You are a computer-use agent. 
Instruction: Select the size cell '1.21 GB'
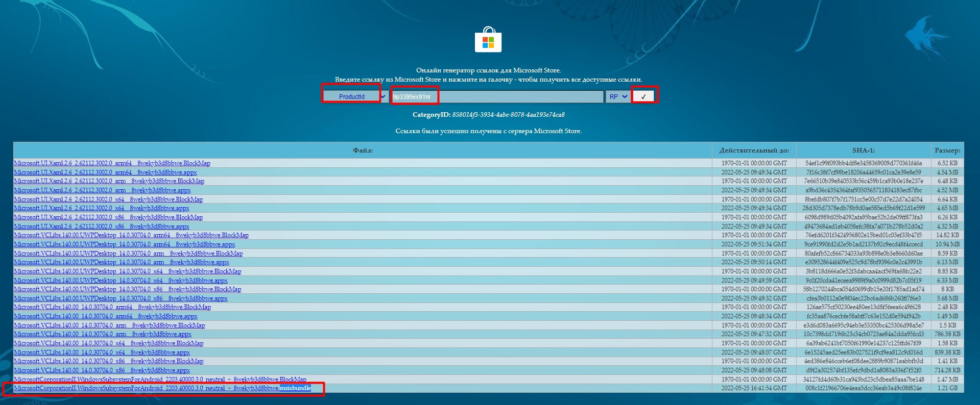click(x=947, y=388)
